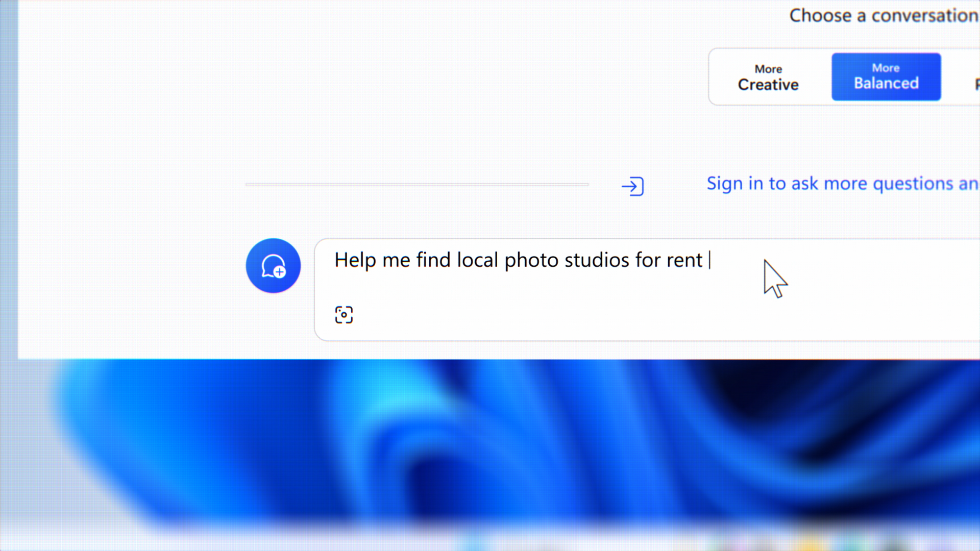Click the New topic chat bubble button
980x551 pixels.
tap(273, 266)
